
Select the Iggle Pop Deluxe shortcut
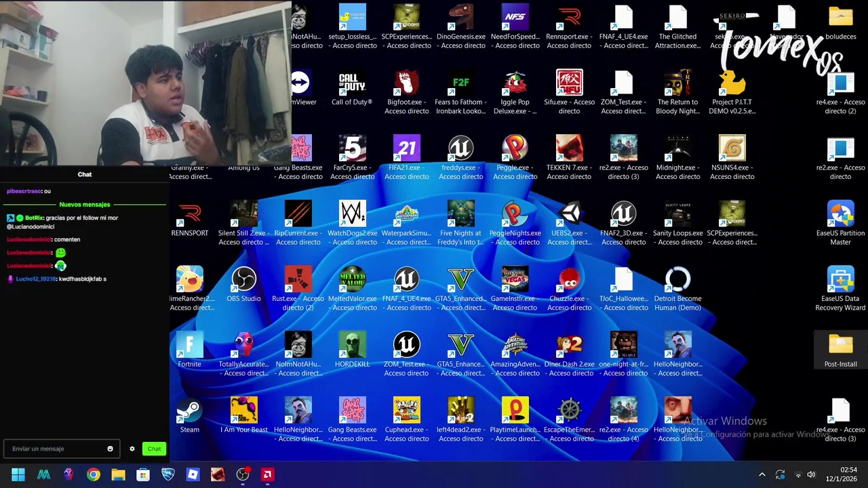point(515,93)
